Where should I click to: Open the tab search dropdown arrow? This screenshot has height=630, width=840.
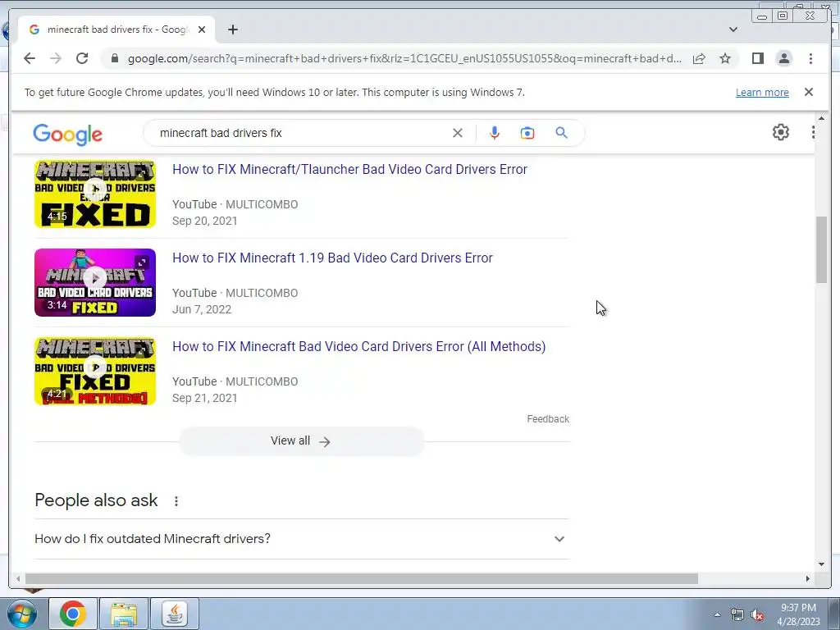click(733, 30)
